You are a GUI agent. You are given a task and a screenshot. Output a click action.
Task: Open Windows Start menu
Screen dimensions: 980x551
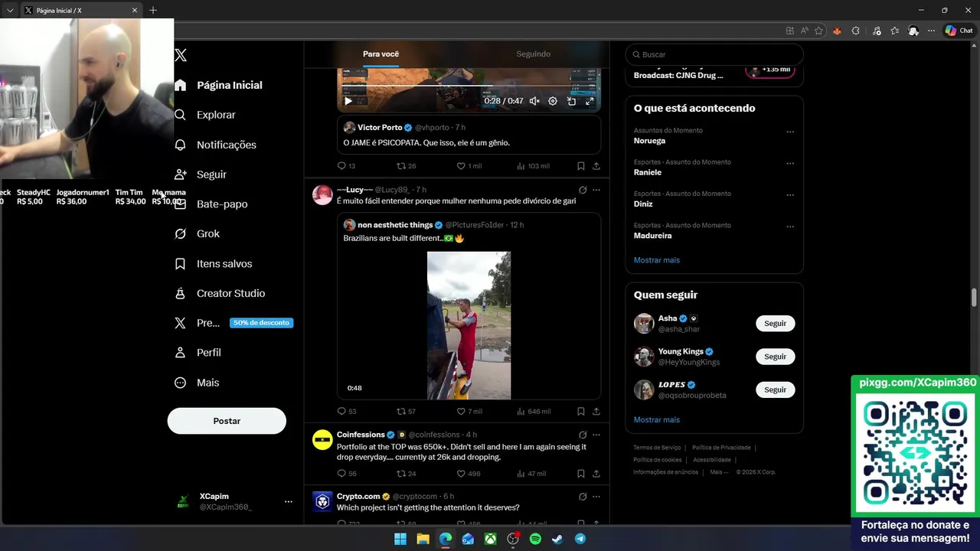400,539
